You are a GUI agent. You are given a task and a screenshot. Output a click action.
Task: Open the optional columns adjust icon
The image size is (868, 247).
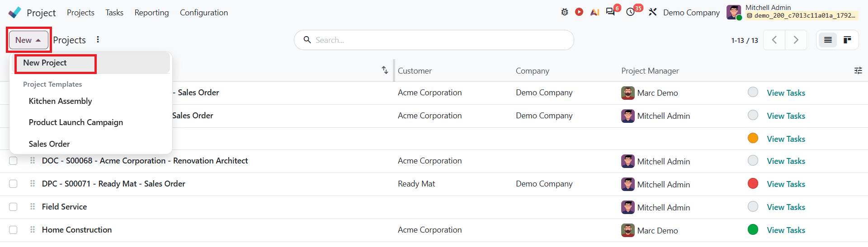858,70
